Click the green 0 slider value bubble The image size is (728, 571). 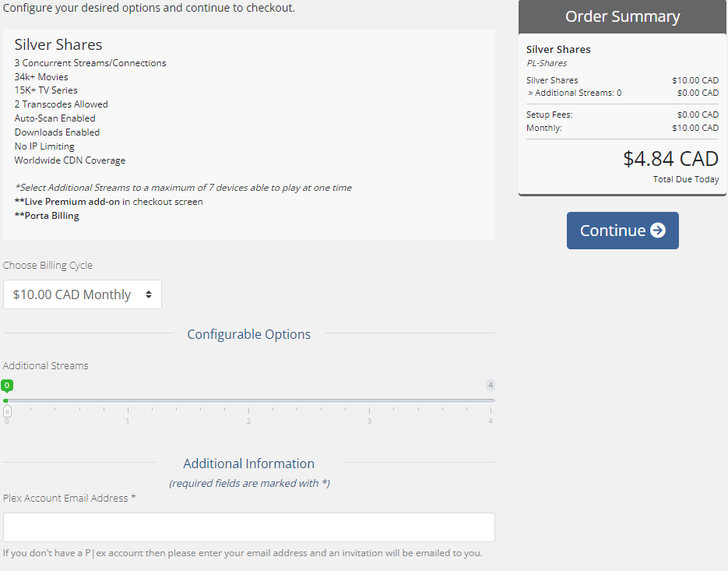coord(7,385)
